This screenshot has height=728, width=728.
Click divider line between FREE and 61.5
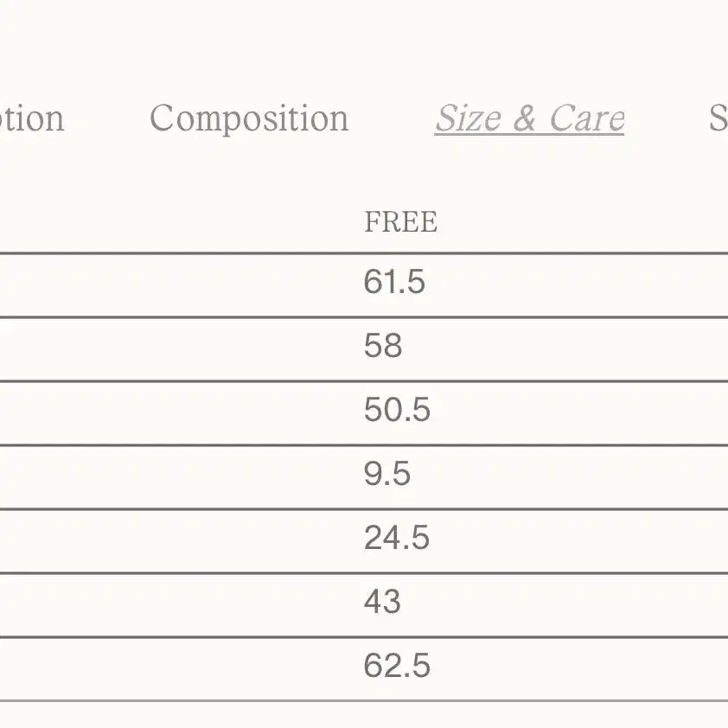tap(364, 253)
